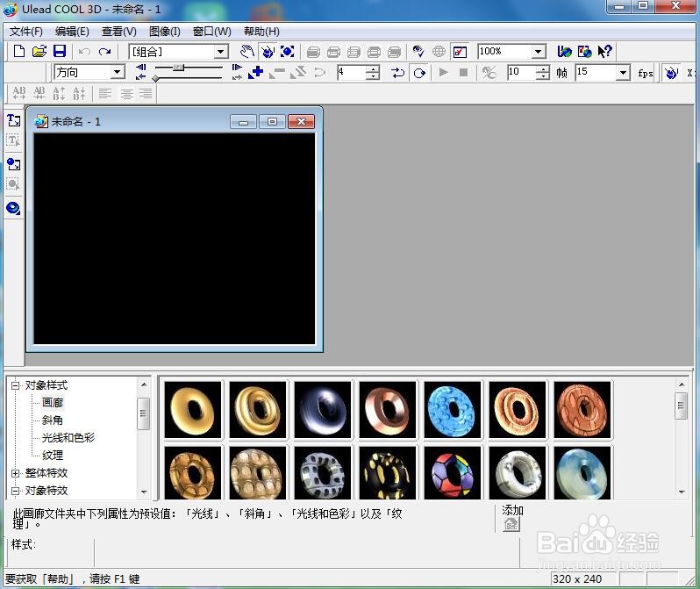Open the 编辑(E) menu
Viewport: 700px width, 589px height.
[72, 32]
